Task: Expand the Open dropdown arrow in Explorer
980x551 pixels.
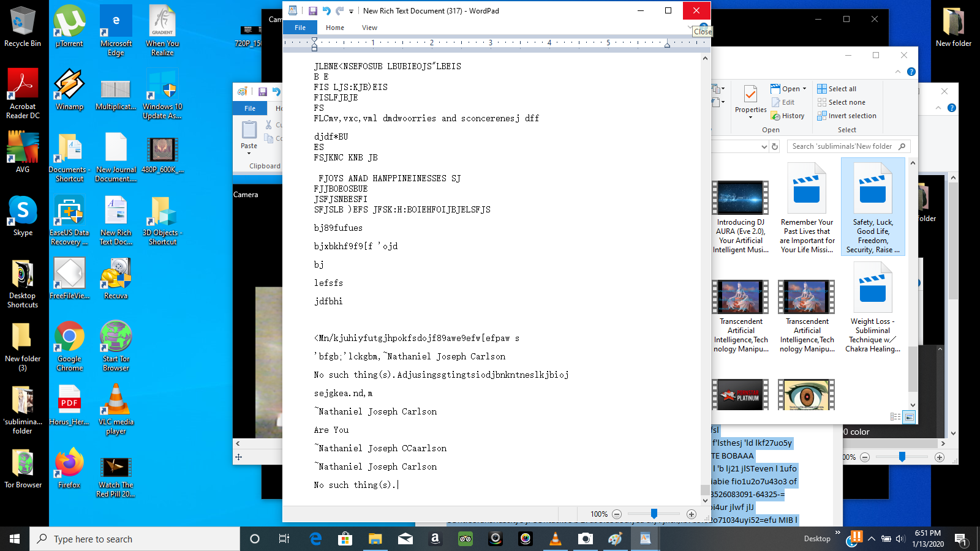Action: point(804,89)
